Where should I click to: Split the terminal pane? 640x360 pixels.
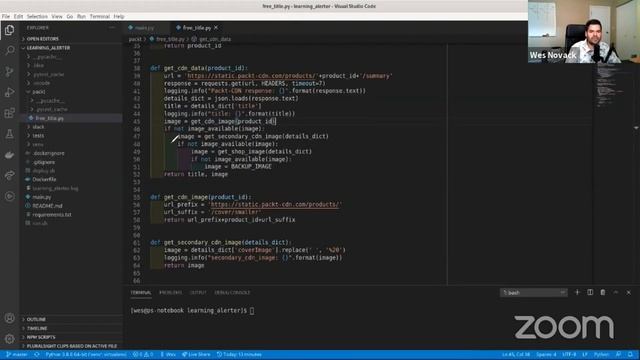(590, 292)
